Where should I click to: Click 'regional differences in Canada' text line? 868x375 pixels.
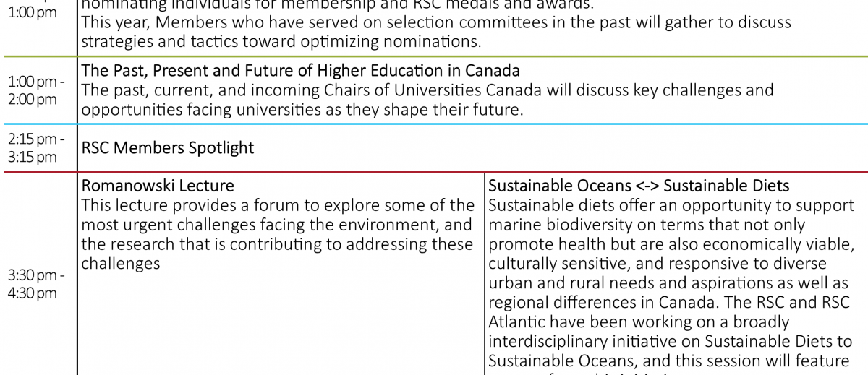[x=670, y=303]
